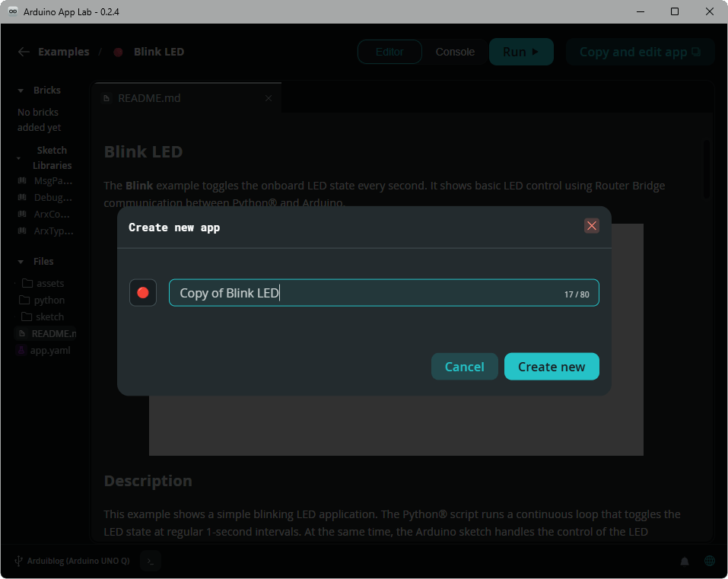The height and width of the screenshot is (579, 728).
Task: Open the terminal icon in status bar
Action: [151, 562]
